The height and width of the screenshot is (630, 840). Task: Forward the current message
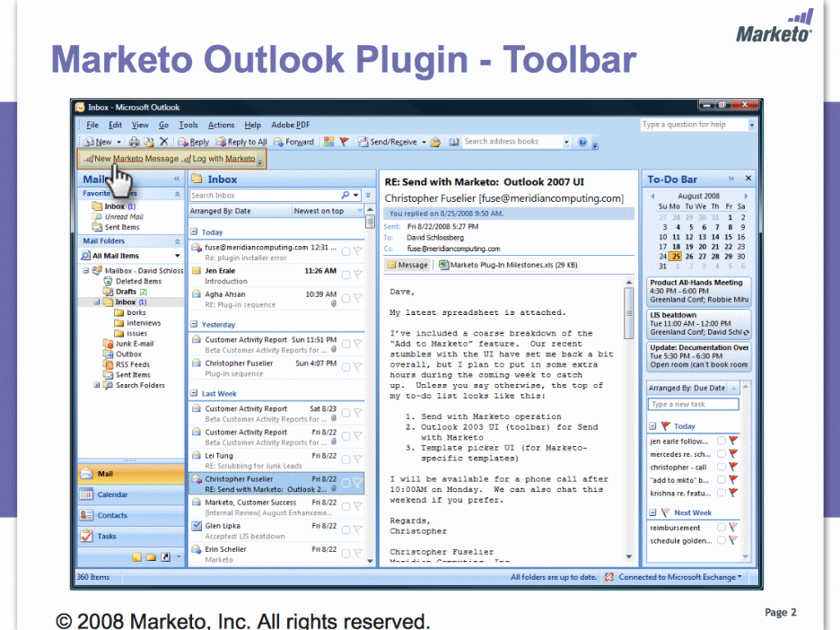coord(294,141)
